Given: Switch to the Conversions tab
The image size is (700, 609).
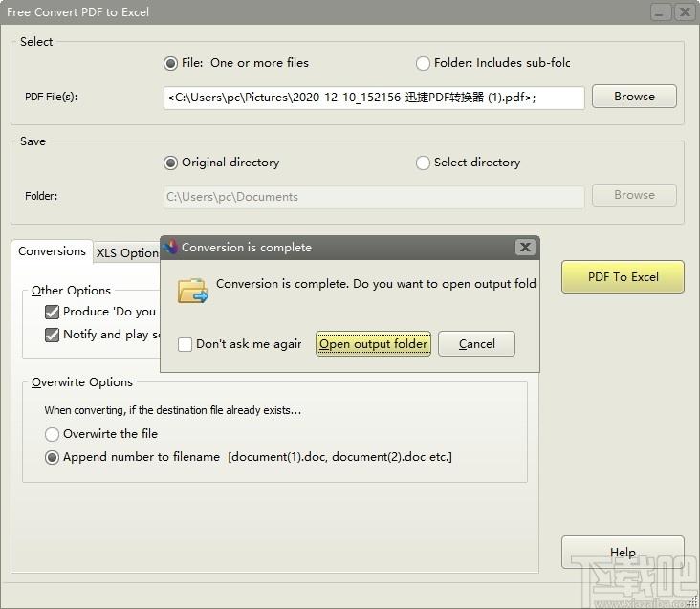Looking at the screenshot, I should [52, 251].
